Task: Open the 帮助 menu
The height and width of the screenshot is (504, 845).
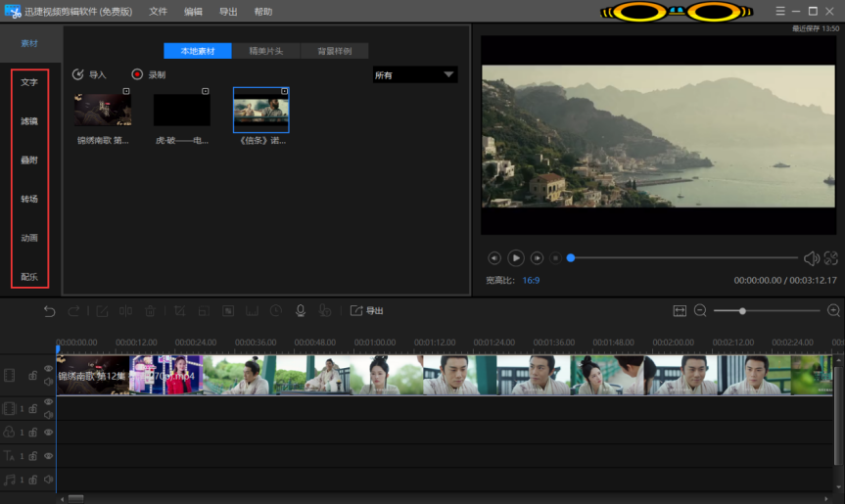Action: pyautogui.click(x=263, y=12)
